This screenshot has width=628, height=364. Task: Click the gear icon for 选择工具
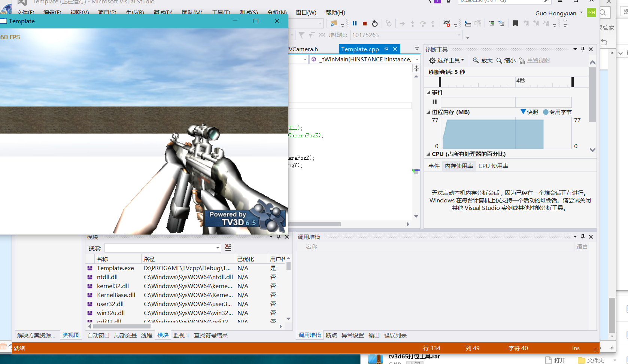(432, 61)
